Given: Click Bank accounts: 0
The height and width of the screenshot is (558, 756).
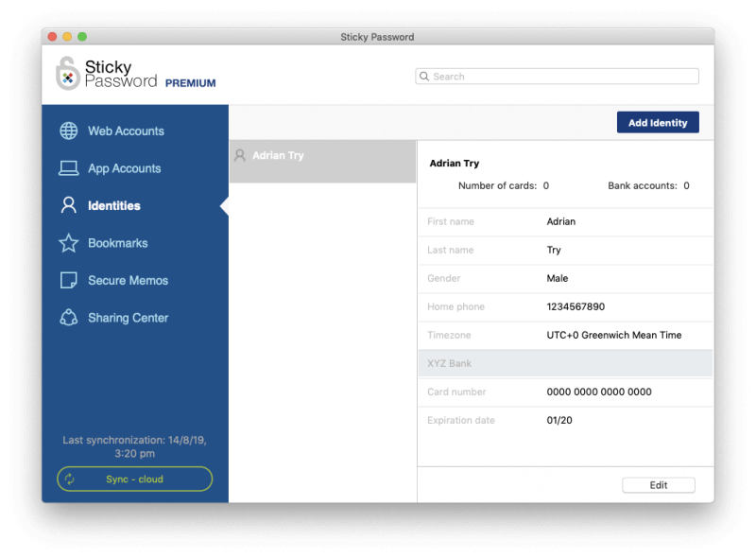Looking at the screenshot, I should coord(648,185).
